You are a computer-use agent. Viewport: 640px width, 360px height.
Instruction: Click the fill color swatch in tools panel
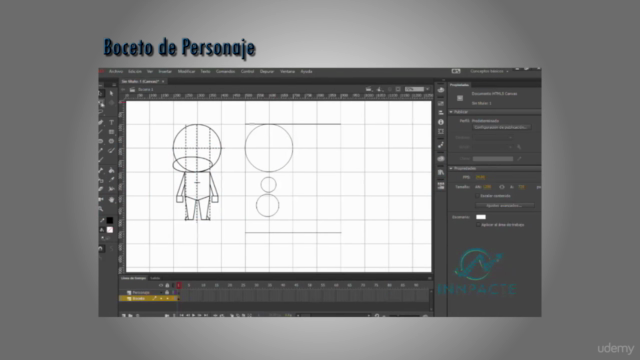pyautogui.click(x=110, y=230)
